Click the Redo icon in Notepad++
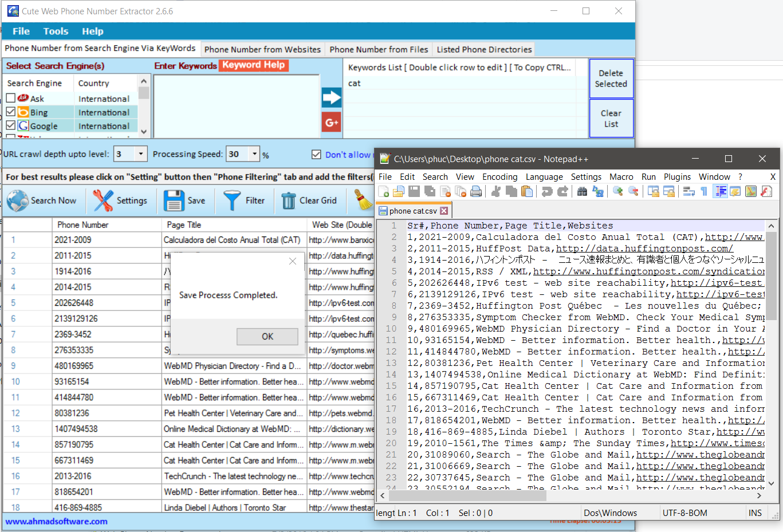783x532 pixels. click(x=562, y=191)
